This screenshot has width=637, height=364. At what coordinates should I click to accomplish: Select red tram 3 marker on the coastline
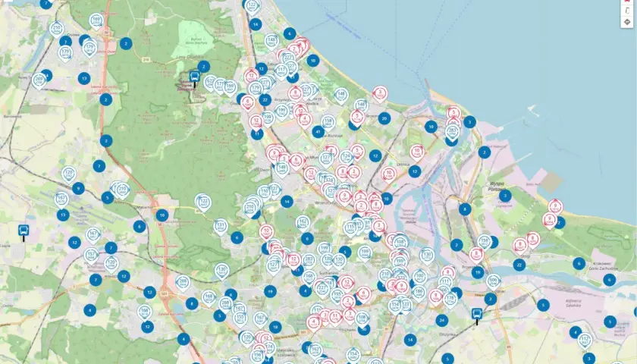[380, 93]
